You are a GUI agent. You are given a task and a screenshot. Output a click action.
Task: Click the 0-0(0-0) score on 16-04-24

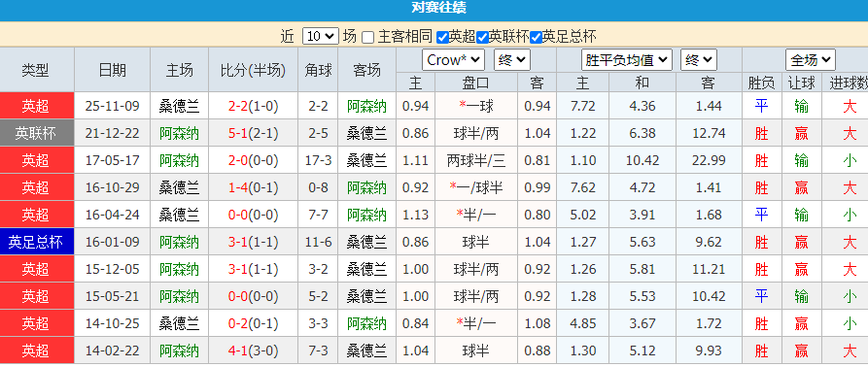click(253, 215)
